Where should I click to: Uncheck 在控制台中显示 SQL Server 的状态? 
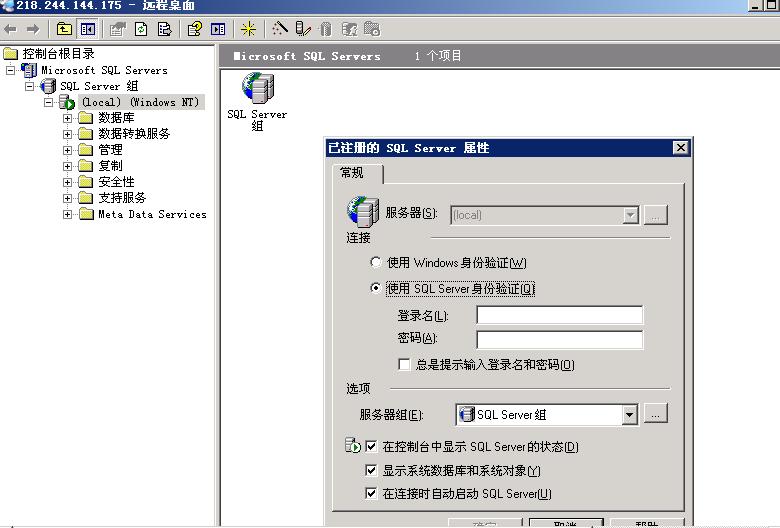coord(371,446)
